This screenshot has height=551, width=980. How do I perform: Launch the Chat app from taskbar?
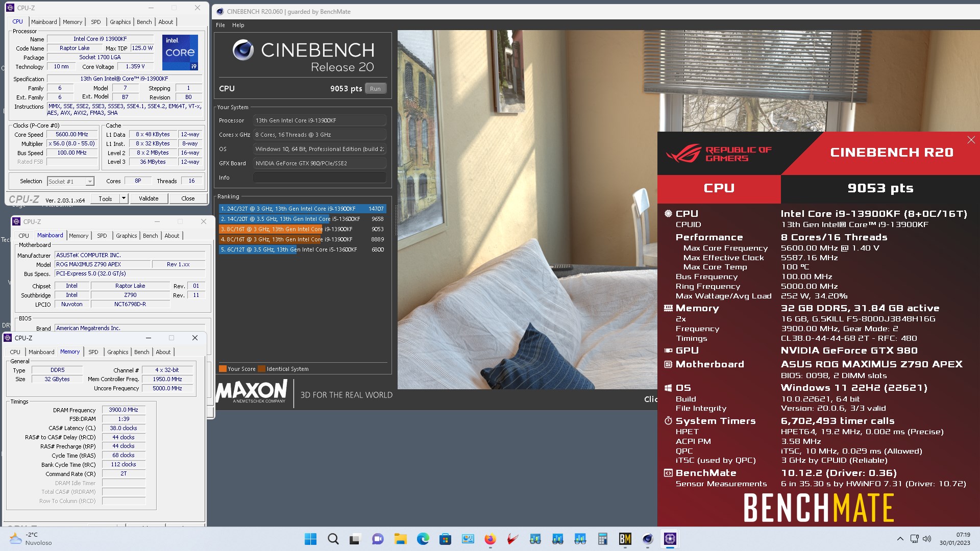pos(378,539)
